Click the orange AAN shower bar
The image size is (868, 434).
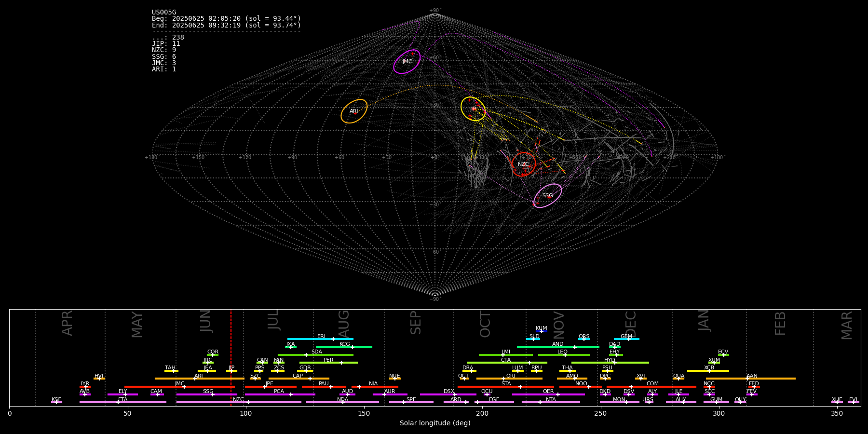[751, 379]
